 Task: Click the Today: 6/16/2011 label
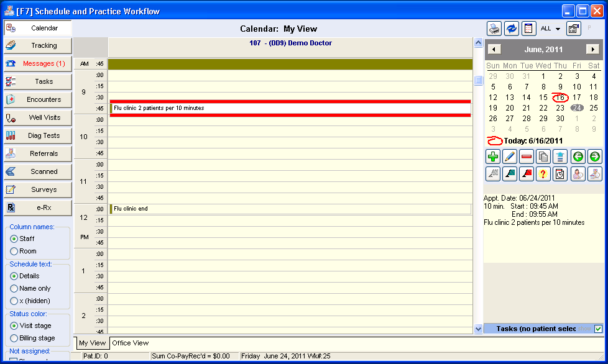point(533,141)
